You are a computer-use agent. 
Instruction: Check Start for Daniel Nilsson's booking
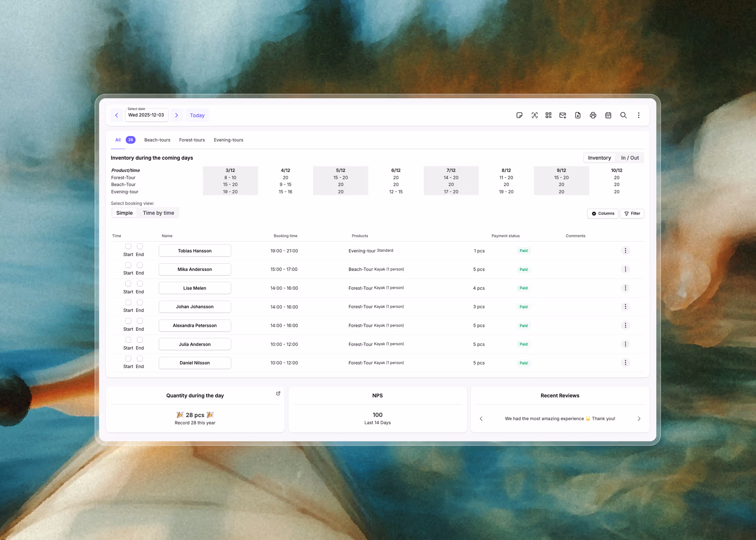[x=128, y=359]
